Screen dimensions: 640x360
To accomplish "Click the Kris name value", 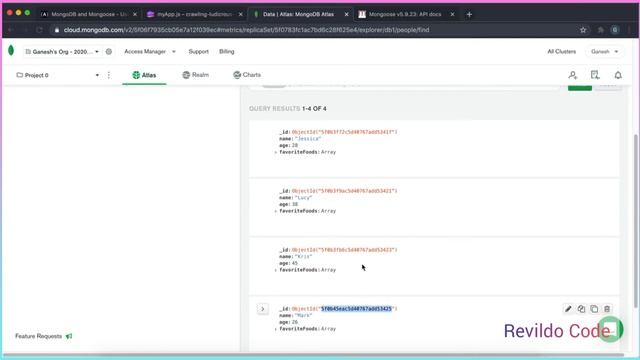I will 303,257.
